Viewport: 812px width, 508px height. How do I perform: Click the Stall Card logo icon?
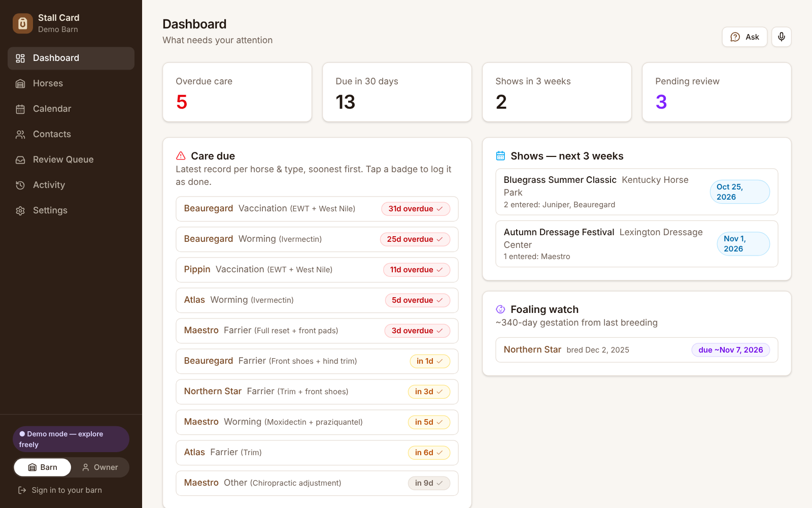(23, 23)
